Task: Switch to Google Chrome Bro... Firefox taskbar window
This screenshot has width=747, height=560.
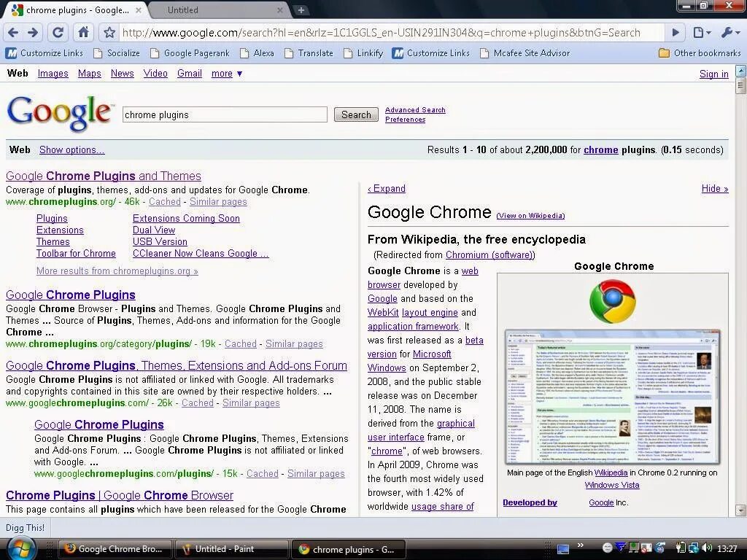Action: click(x=115, y=549)
